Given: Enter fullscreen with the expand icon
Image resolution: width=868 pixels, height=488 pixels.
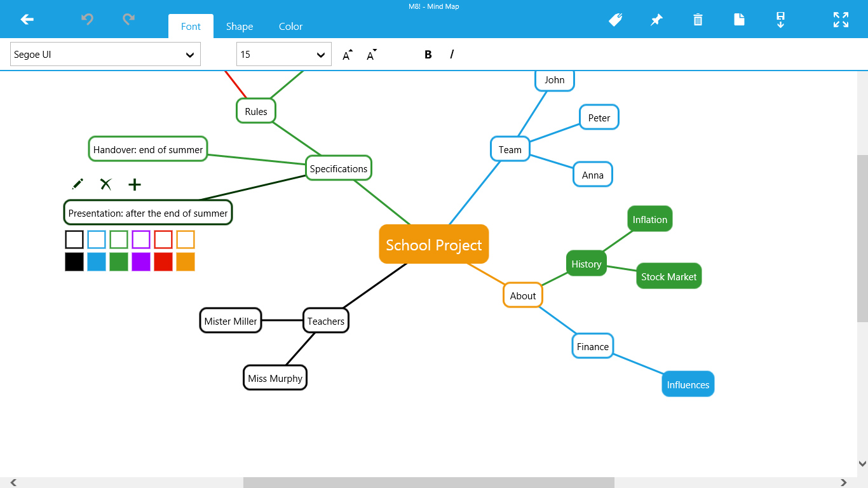Looking at the screenshot, I should [840, 20].
